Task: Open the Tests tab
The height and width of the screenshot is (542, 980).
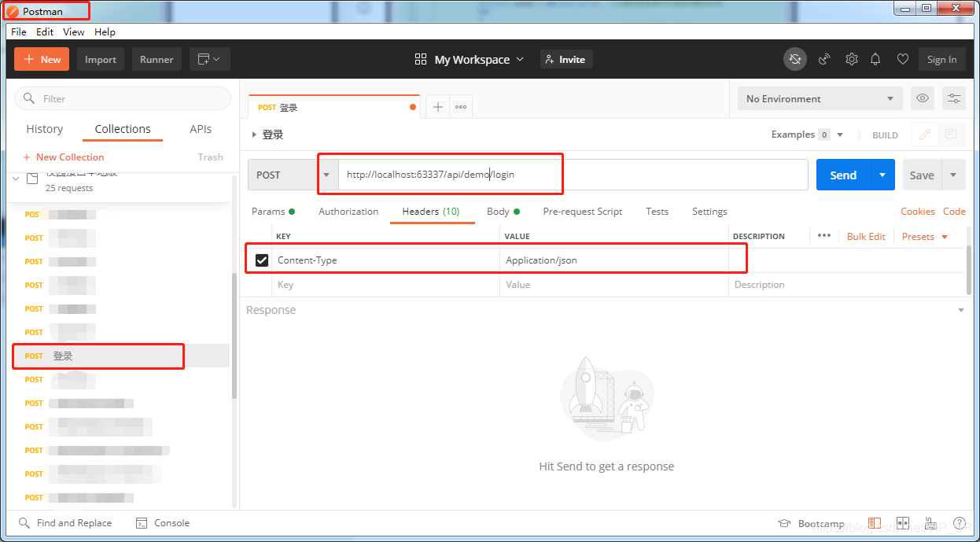Action: point(657,211)
